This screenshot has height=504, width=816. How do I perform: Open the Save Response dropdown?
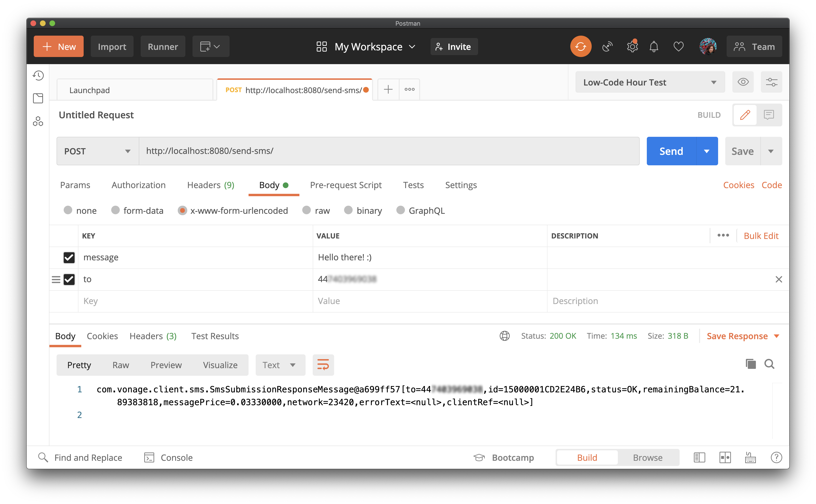743,336
